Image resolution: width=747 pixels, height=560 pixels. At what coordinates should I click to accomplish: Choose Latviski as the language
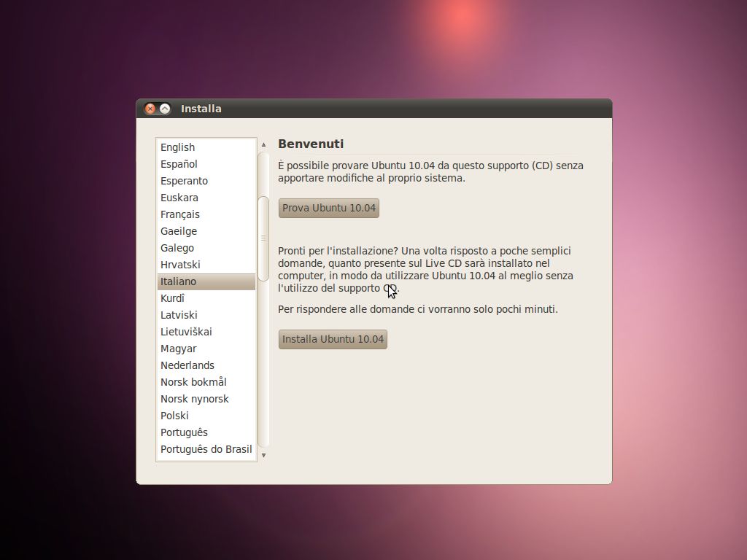[x=206, y=315]
